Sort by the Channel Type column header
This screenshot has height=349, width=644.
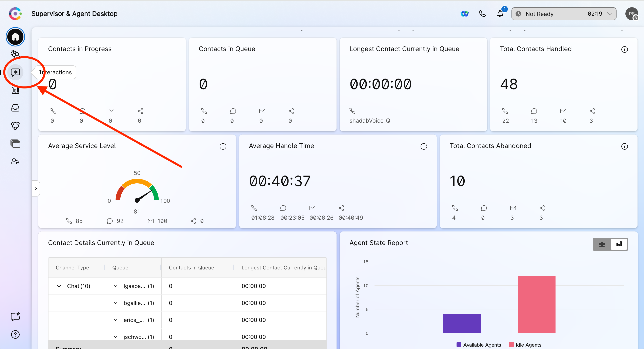pos(72,267)
